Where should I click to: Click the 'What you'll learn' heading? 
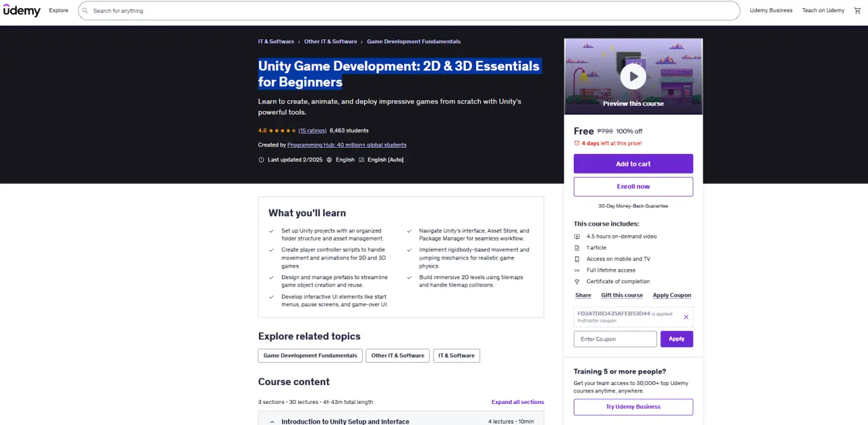click(307, 213)
